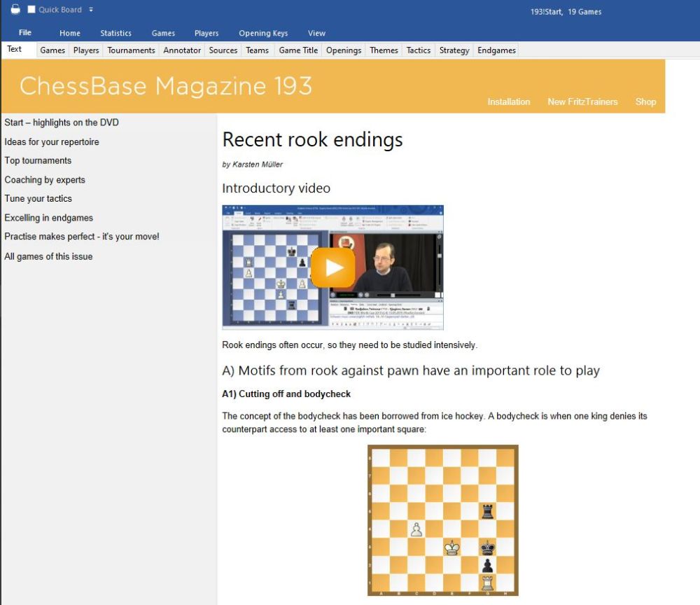
Task: Select the Tactics tab
Action: (419, 50)
